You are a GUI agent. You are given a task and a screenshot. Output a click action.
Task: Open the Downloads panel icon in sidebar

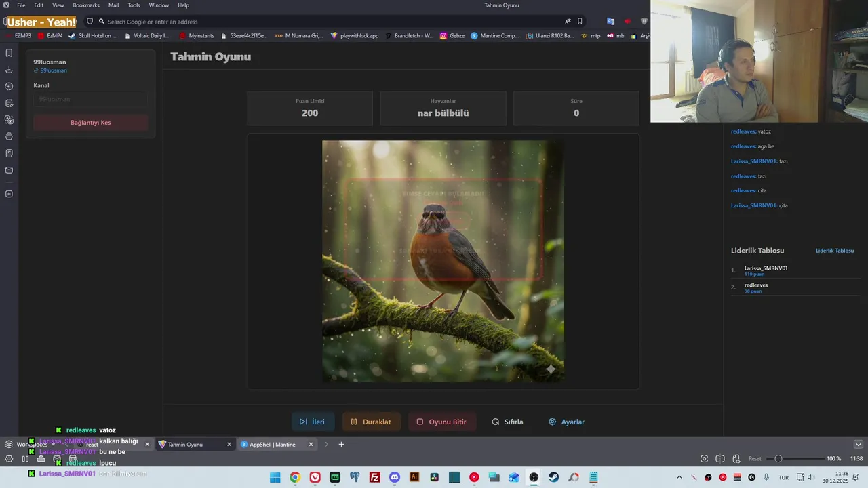click(9, 70)
